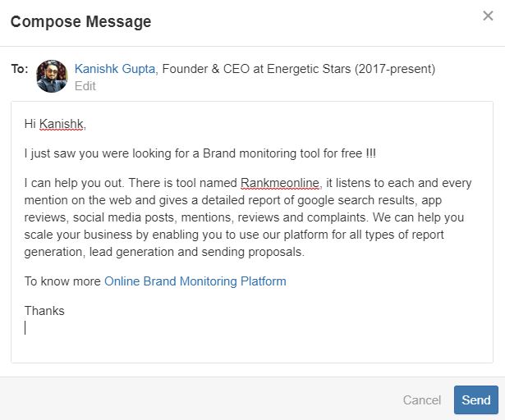Click the phrase lead generation and sending proposals
The width and height of the screenshot is (505, 420).
click(x=196, y=252)
